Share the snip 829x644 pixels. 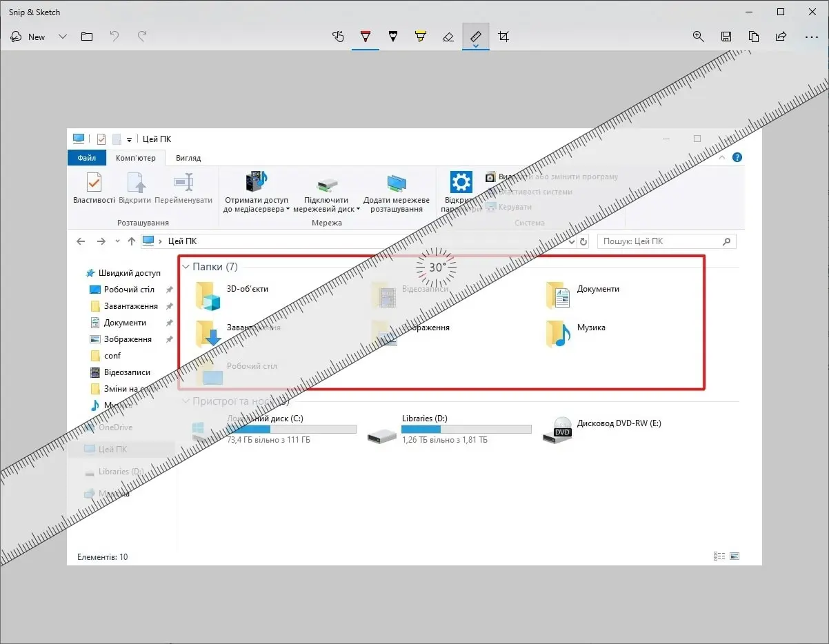781,37
